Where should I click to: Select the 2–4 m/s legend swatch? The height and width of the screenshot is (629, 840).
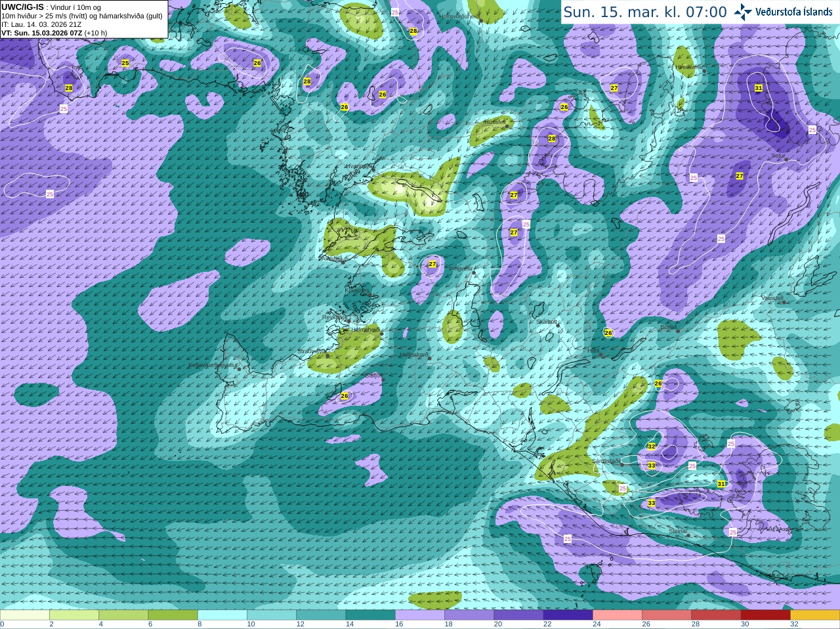click(74, 615)
